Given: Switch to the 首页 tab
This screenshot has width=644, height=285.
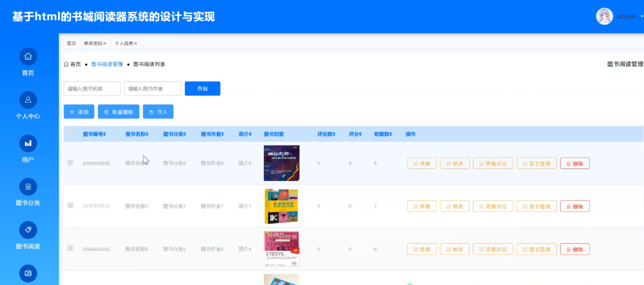Looking at the screenshot, I should [x=71, y=43].
